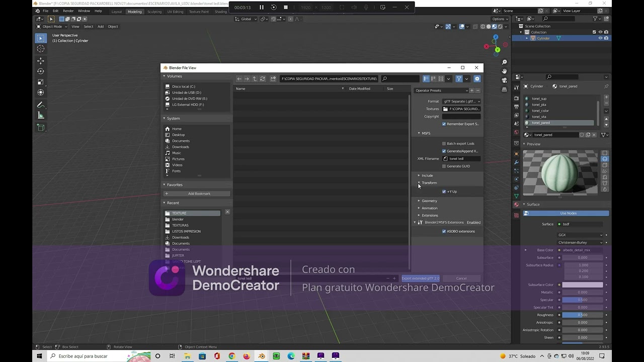The height and width of the screenshot is (362, 644).
Task: Select the Annotate tool
Action: (x=41, y=105)
